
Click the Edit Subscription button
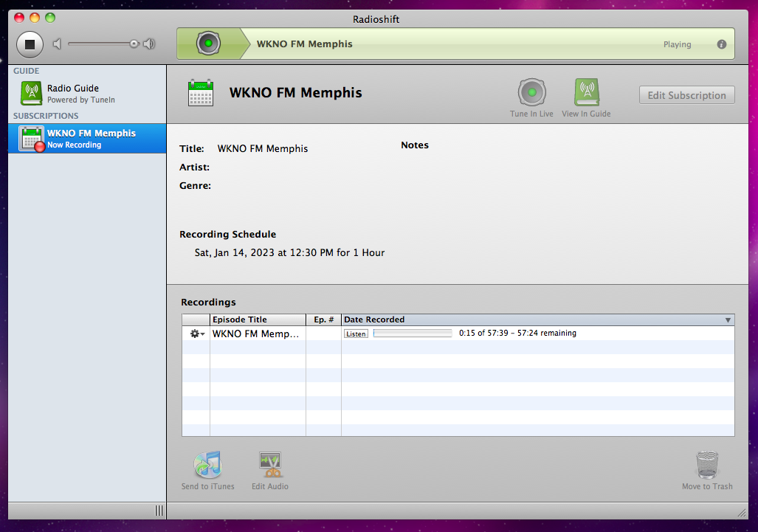point(686,95)
